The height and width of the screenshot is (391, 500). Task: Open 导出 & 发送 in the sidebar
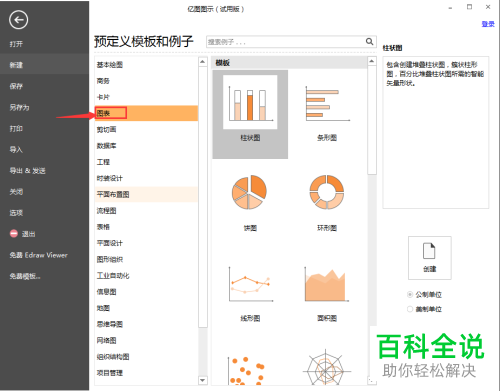point(27,171)
